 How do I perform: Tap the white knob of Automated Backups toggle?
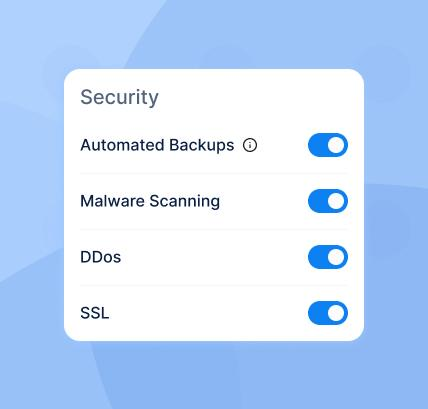[336, 145]
